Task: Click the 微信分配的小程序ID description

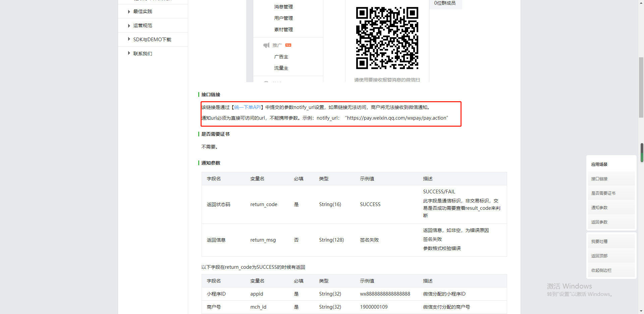Action: [x=444, y=294]
